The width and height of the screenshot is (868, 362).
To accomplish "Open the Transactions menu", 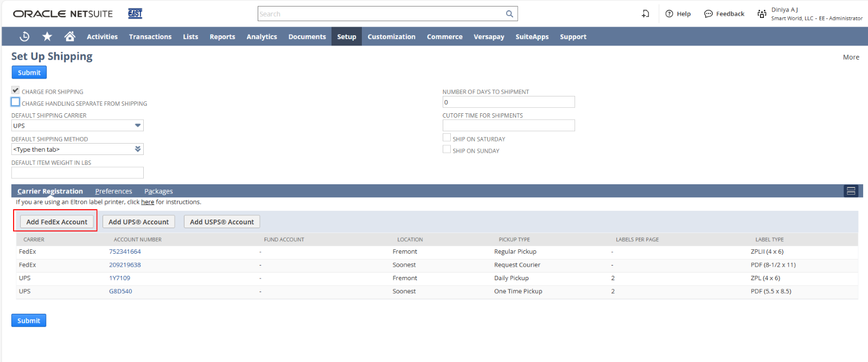I will point(150,37).
